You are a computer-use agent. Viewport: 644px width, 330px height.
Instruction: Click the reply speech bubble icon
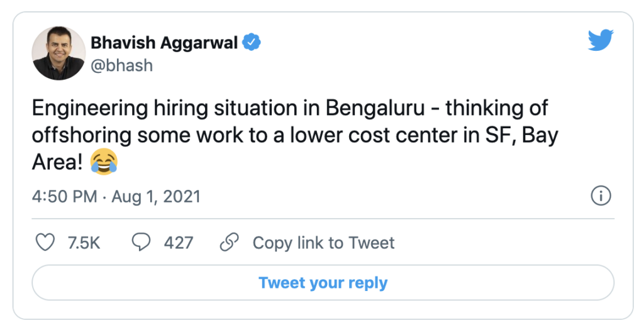[x=142, y=243]
